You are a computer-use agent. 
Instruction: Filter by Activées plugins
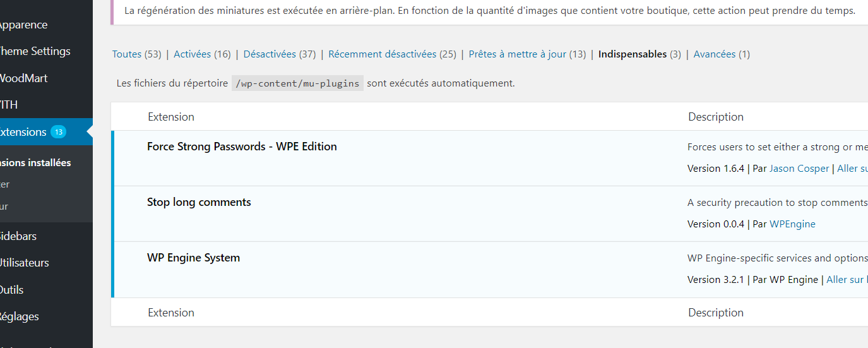(193, 54)
